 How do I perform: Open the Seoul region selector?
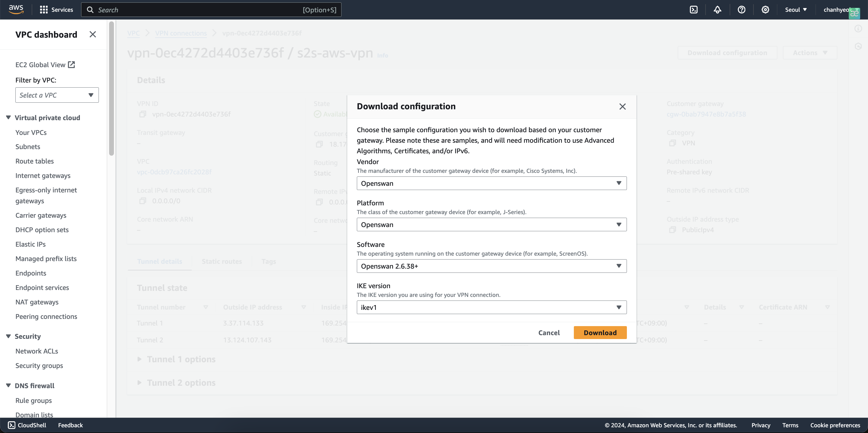(x=796, y=10)
